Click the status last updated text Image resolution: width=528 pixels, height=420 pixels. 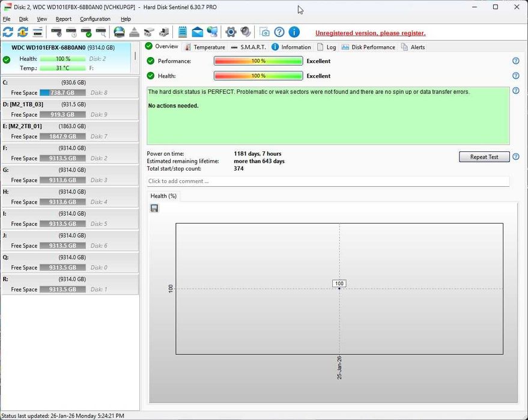(62, 416)
